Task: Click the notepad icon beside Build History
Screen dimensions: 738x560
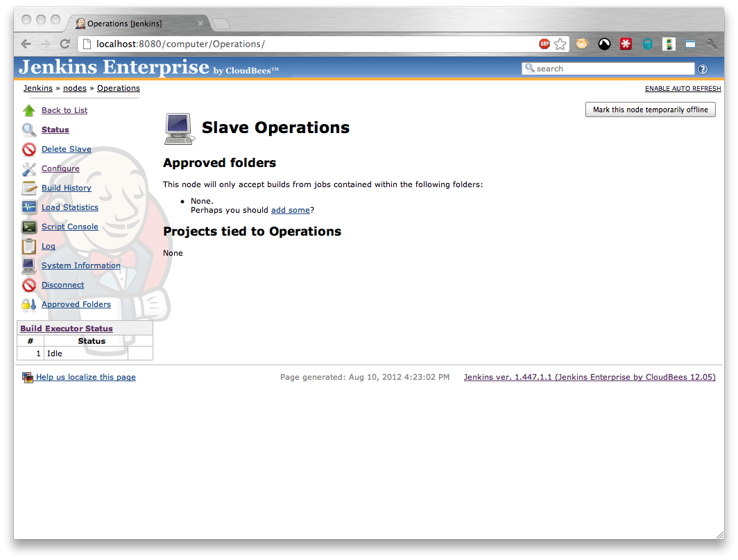Action: (x=28, y=188)
